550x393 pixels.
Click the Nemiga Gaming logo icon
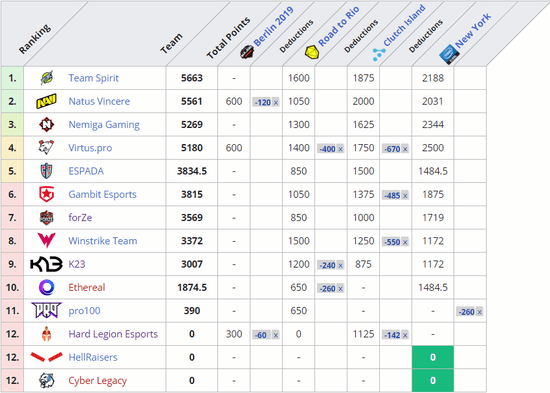pos(46,125)
